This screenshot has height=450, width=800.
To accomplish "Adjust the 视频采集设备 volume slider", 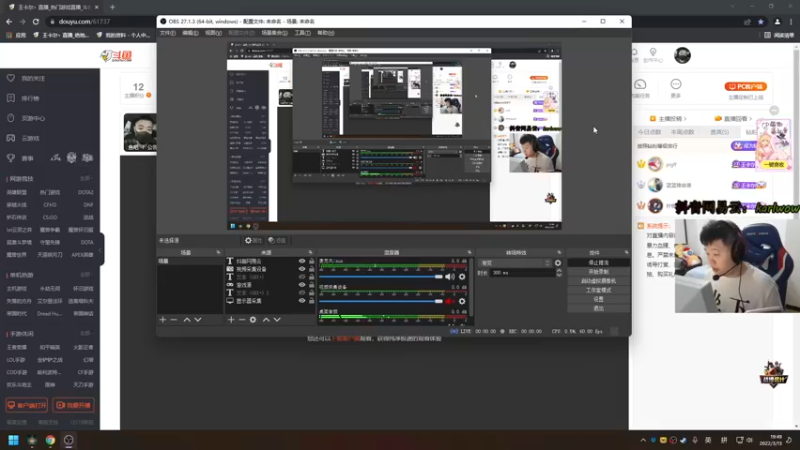I will 381,301.
